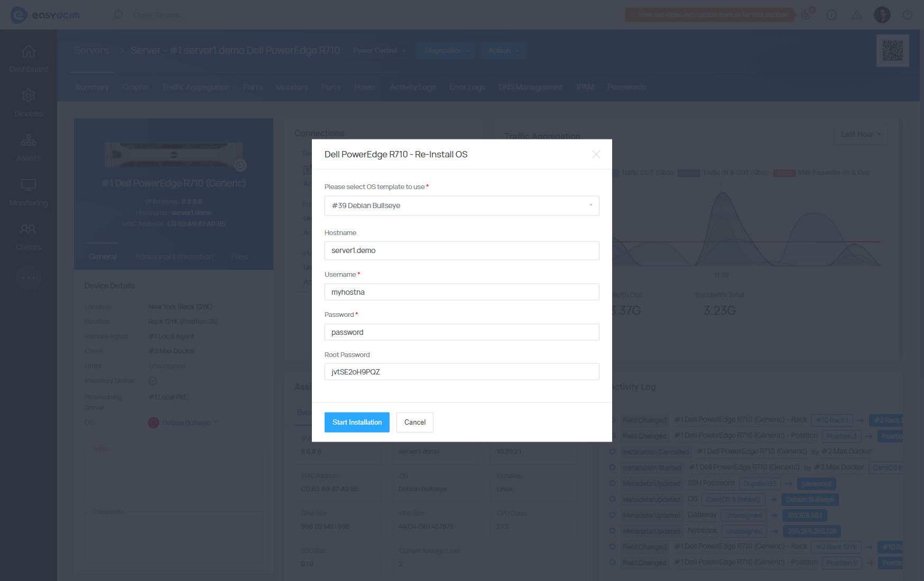Click the Root Password input field
Screen dimensions: 924x581
point(461,372)
